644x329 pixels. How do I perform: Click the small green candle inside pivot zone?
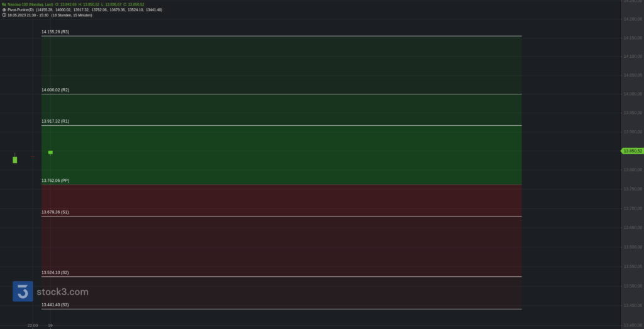pyautogui.click(x=50, y=152)
